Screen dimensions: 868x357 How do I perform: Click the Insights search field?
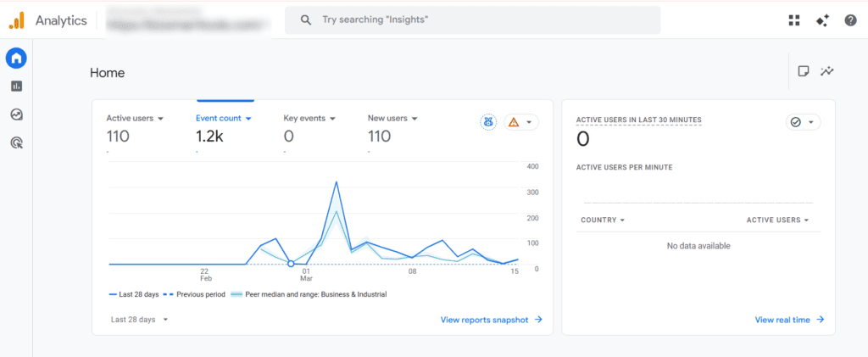tap(472, 20)
